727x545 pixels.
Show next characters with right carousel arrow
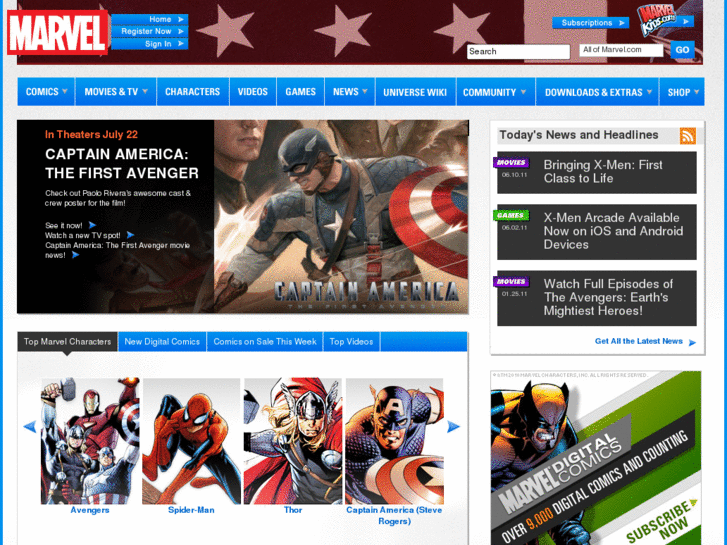coord(453,427)
